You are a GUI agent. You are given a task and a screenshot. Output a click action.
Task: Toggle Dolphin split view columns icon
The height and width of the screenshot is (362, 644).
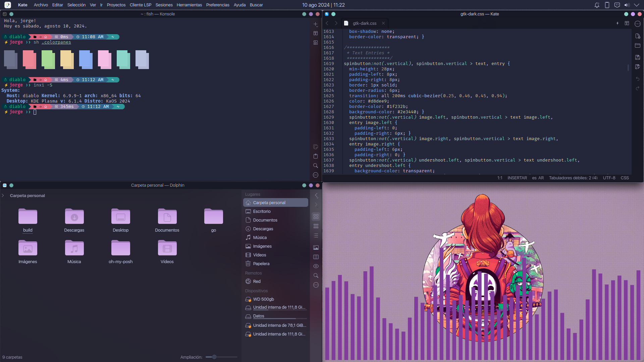pyautogui.click(x=316, y=257)
